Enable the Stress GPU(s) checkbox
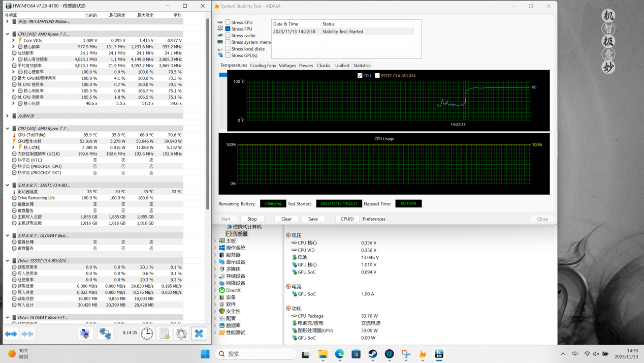 tap(228, 55)
